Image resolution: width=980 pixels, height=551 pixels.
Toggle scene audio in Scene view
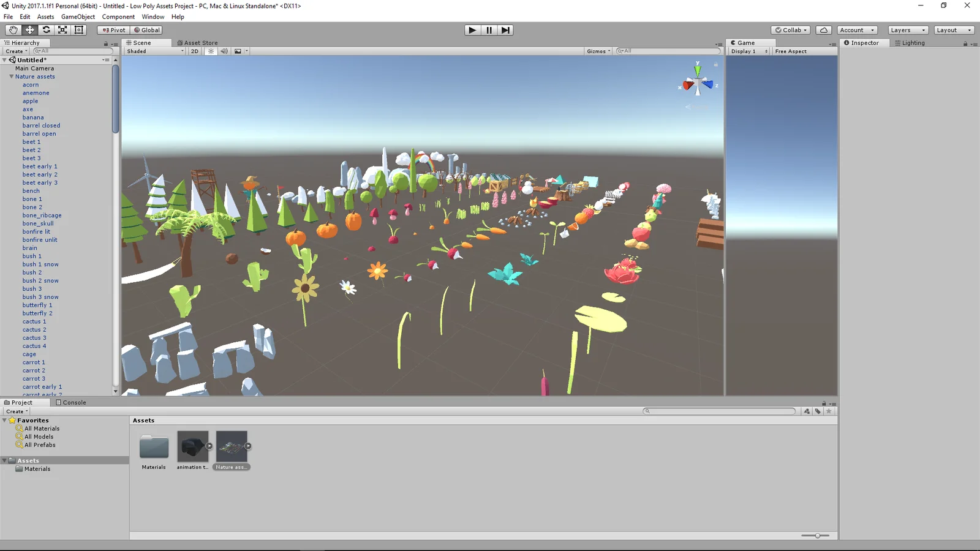[x=222, y=51]
